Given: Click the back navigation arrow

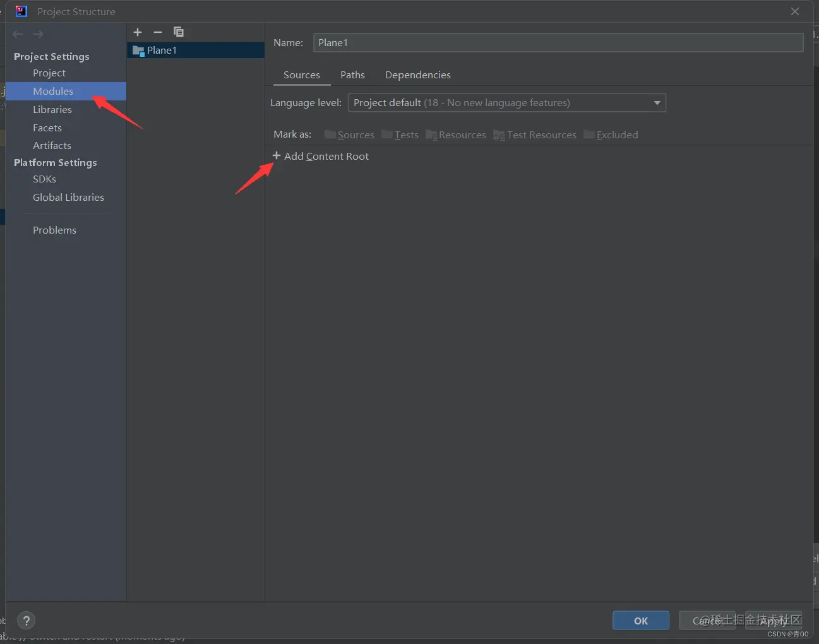Looking at the screenshot, I should tap(18, 34).
